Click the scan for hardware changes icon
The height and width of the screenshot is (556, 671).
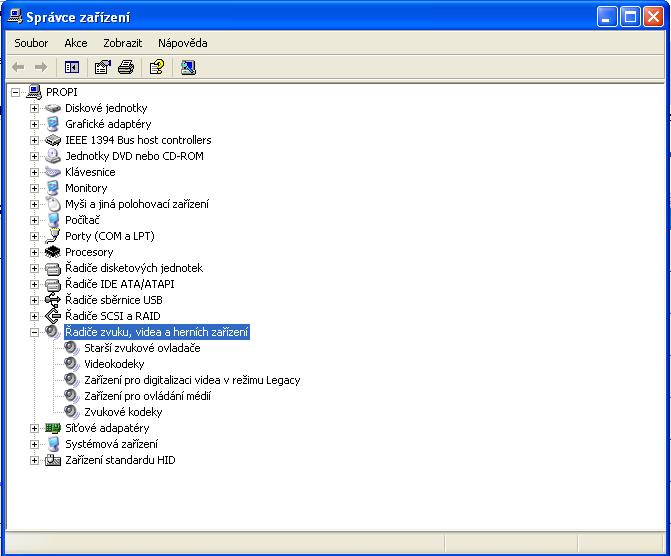[188, 67]
